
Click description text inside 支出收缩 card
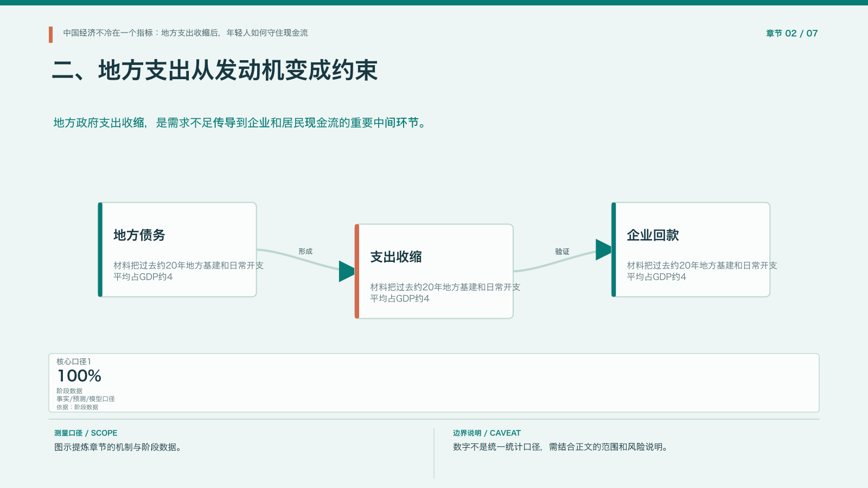coord(445,293)
